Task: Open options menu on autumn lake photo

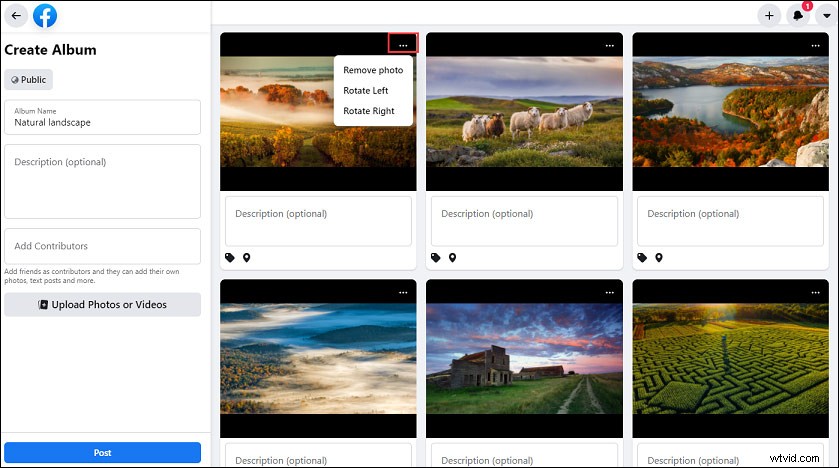Action: coord(815,45)
